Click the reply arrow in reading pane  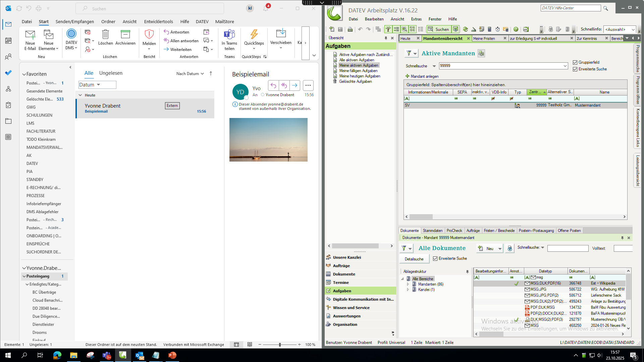[273, 85]
